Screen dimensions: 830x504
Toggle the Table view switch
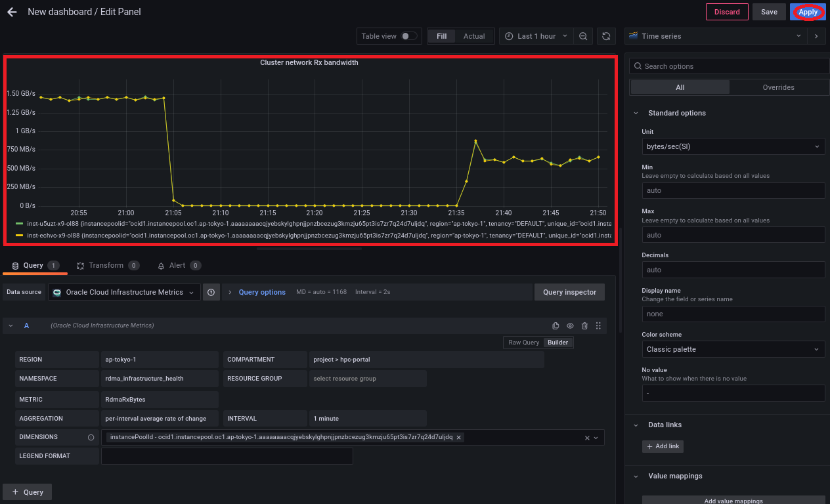(408, 36)
